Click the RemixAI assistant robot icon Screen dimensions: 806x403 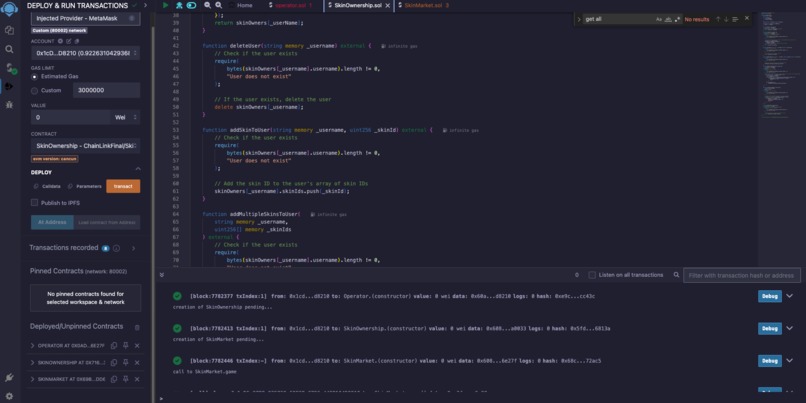[179, 5]
